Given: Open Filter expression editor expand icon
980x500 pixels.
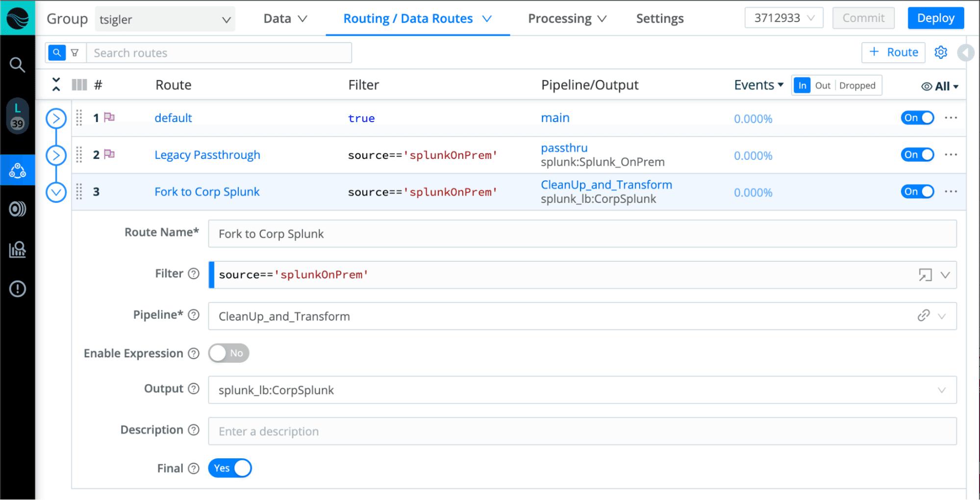Looking at the screenshot, I should click(x=925, y=275).
